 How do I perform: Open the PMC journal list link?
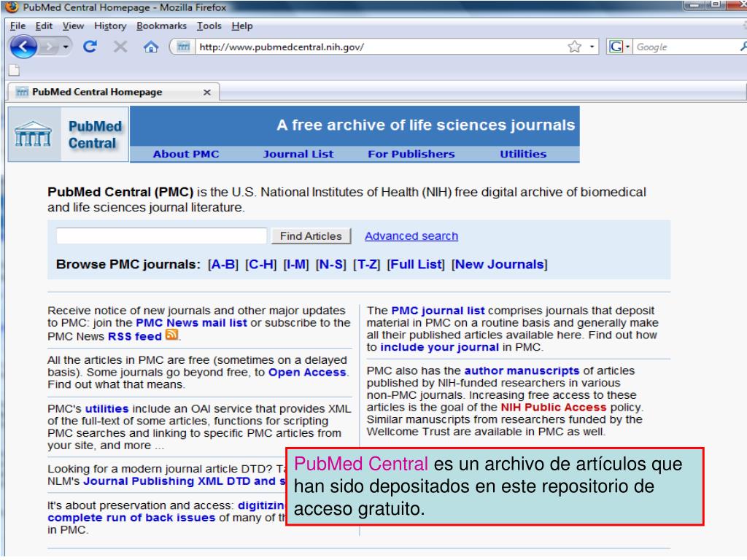click(x=438, y=311)
